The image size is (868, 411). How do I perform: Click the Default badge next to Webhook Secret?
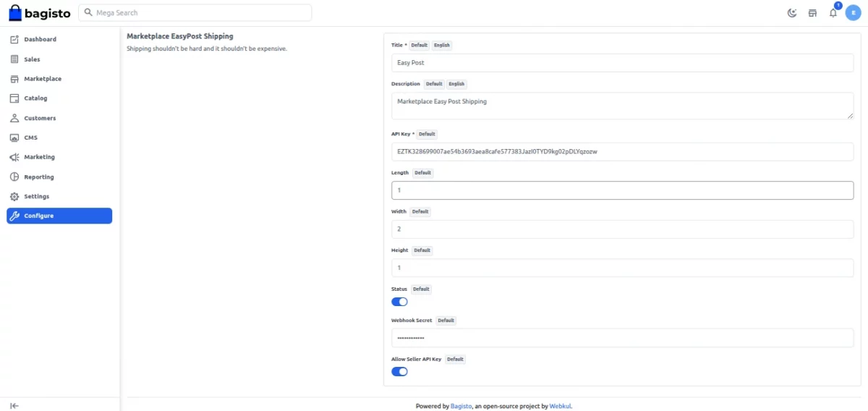click(446, 321)
